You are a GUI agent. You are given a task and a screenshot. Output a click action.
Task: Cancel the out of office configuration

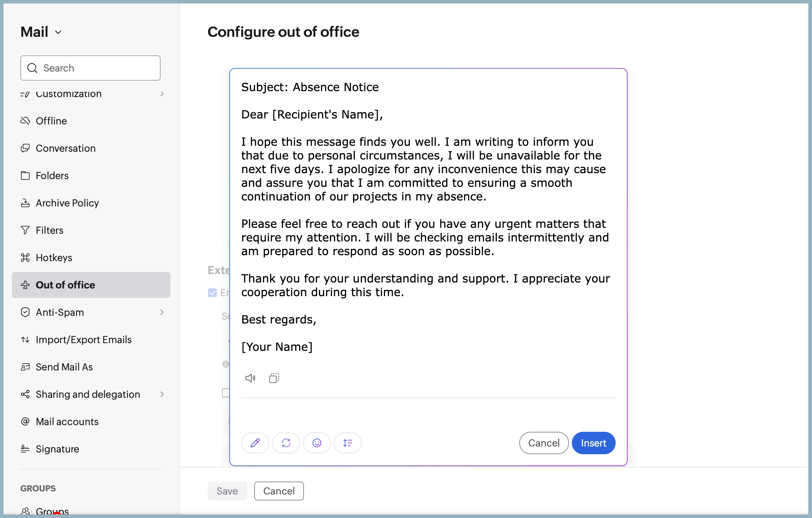279,491
